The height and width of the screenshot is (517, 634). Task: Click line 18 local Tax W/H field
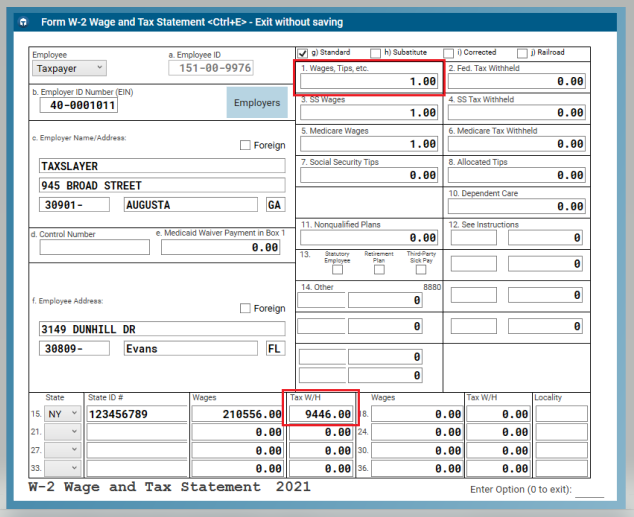pos(498,414)
